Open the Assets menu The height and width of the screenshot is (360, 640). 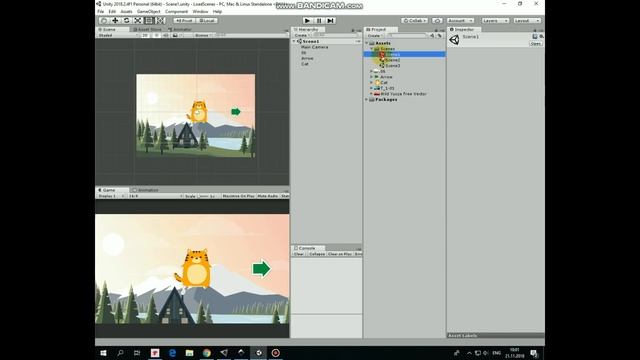point(126,11)
